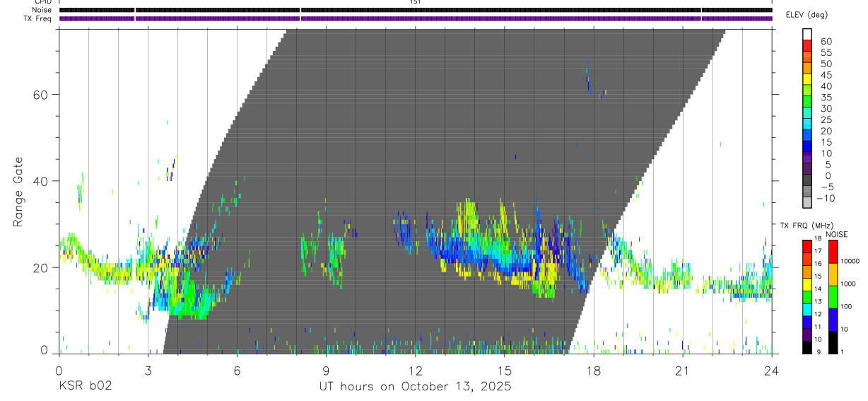Image resolution: width=868 pixels, height=401 pixels.
Task: Click range gate tick label '20'
Action: pyautogui.click(x=41, y=268)
